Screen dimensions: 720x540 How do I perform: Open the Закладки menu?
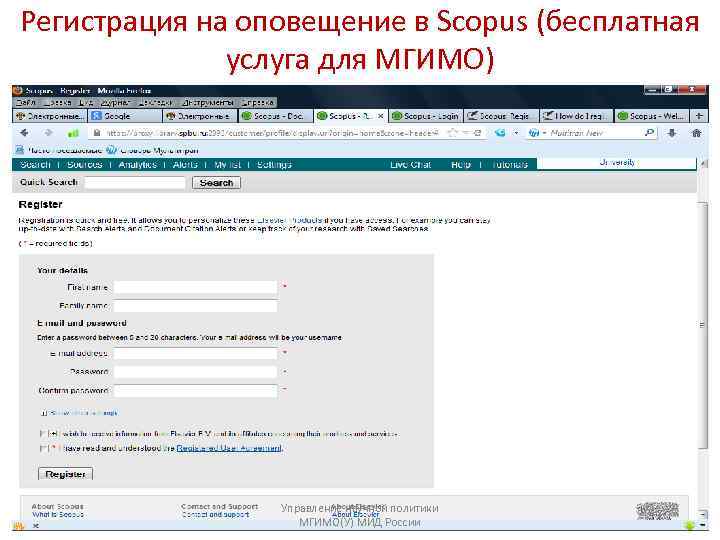(155, 102)
